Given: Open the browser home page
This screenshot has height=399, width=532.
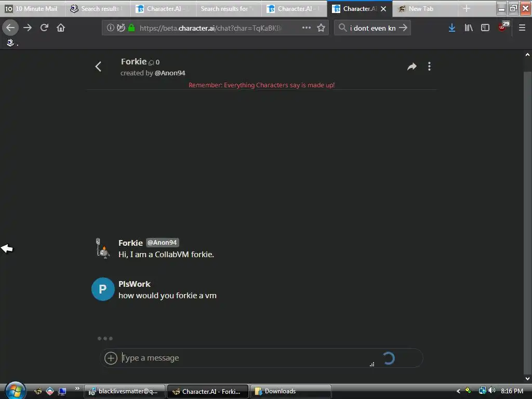Looking at the screenshot, I should pos(61,28).
